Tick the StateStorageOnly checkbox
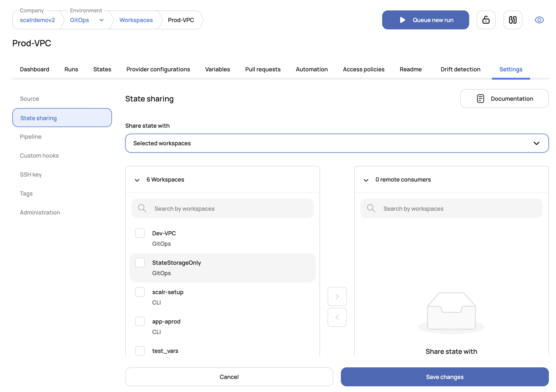556x392 pixels. [x=140, y=262]
